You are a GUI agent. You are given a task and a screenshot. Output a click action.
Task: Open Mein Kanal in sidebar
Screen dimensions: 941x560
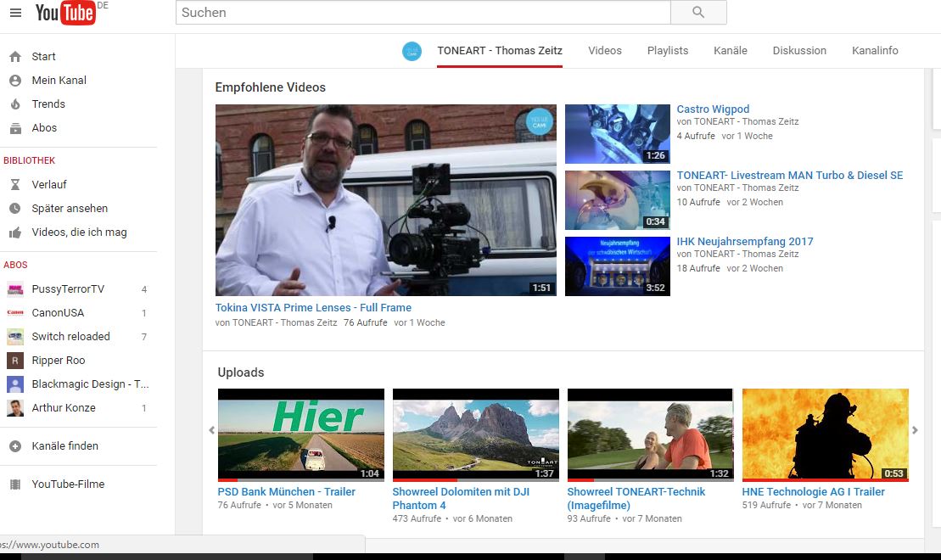pos(59,81)
